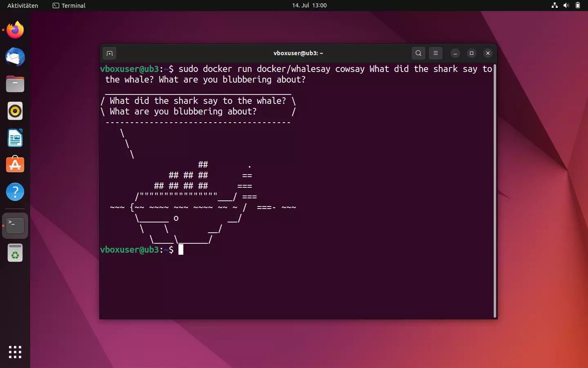Open the Thunderbird mail client

[x=15, y=57]
